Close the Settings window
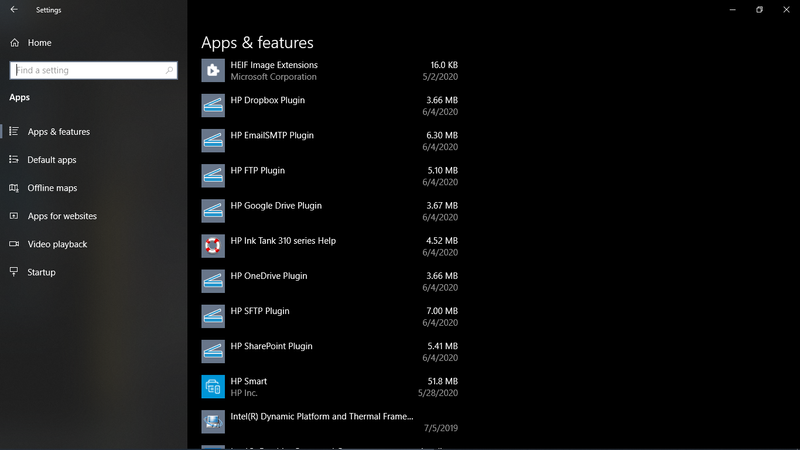 coord(786,10)
